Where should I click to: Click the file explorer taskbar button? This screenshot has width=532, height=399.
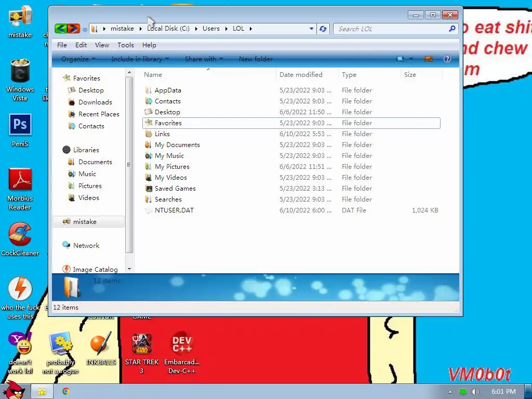click(x=42, y=392)
